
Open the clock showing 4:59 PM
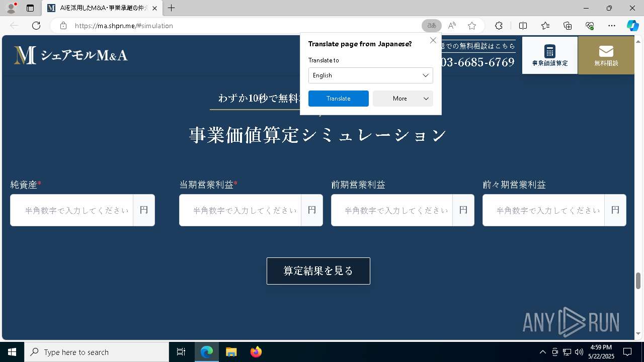click(601, 352)
